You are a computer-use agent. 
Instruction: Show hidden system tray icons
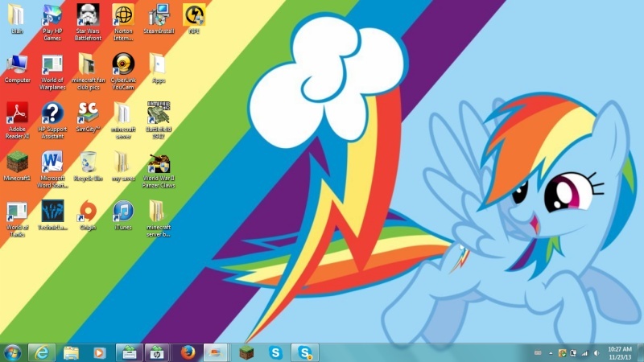click(x=551, y=353)
